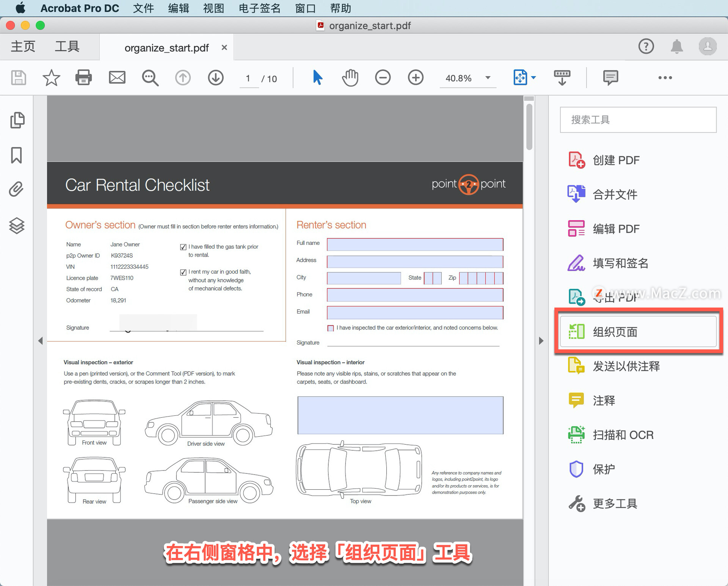Open the page thumbnails panel
Viewport: 728px width, 586px height.
(17, 121)
